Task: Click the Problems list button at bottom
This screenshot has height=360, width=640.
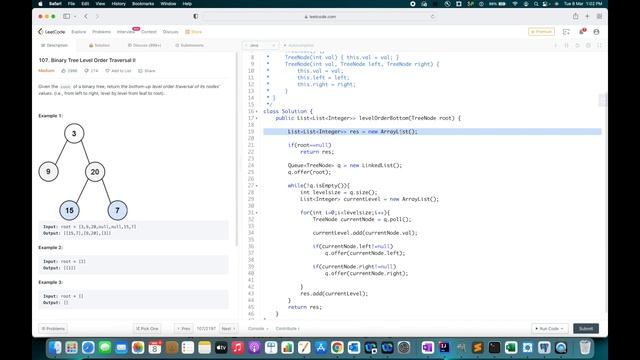Action: tap(53, 329)
